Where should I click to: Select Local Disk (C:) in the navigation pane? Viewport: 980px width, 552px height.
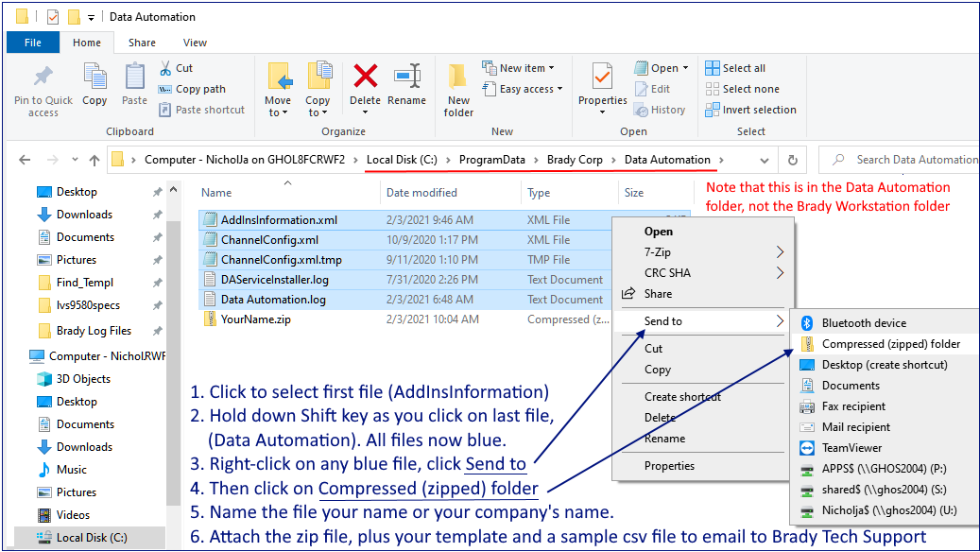click(x=92, y=538)
